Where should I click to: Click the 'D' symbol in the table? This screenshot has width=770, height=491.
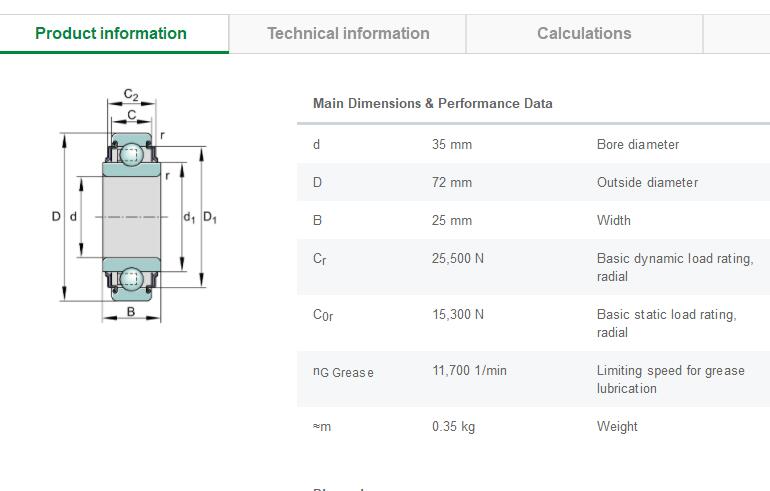point(317,182)
